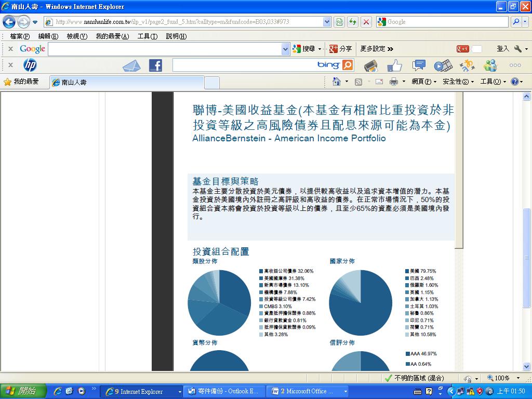Click the RSS feeds icon
Viewport: 532px width, 399px height.
click(x=358, y=82)
